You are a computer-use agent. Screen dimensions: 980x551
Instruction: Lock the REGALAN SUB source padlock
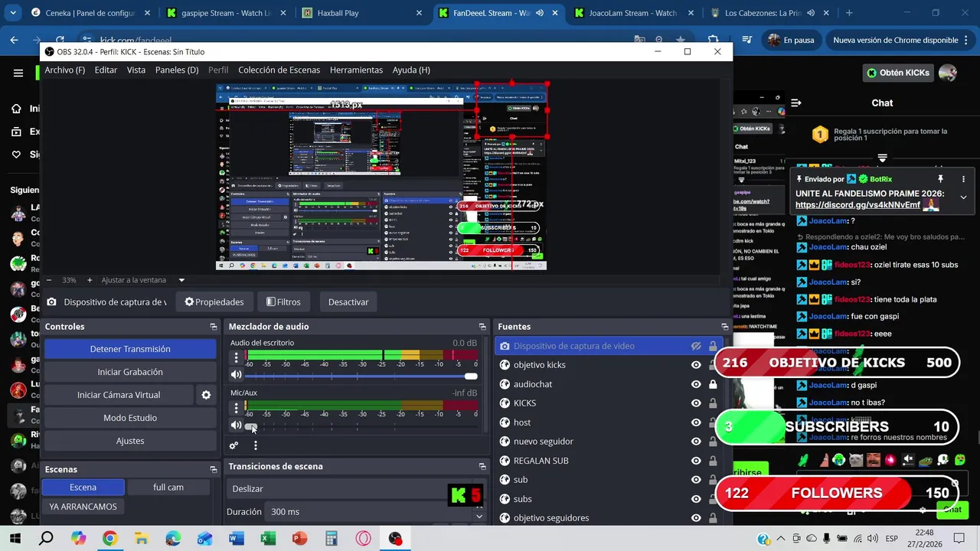713,461
